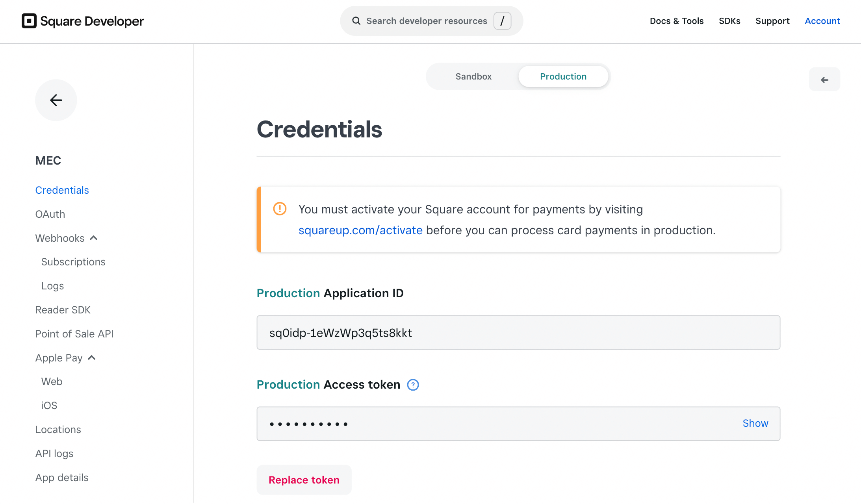This screenshot has width=861, height=504.
Task: Go to the Locations sidebar item
Action: 58,430
